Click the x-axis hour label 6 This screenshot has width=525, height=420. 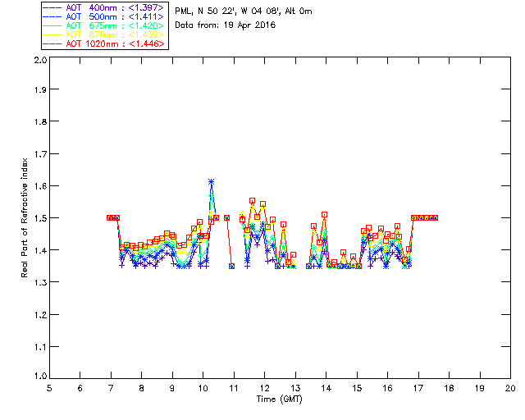pos(80,388)
